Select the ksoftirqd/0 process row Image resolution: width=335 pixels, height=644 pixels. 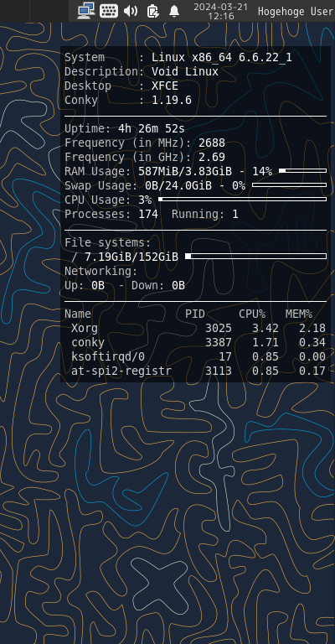(195, 357)
